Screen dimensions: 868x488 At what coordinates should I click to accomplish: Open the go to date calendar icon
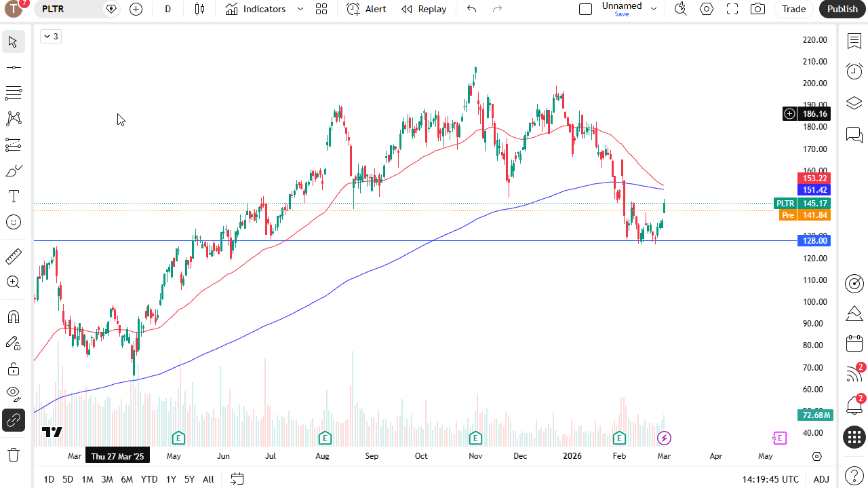(237, 479)
